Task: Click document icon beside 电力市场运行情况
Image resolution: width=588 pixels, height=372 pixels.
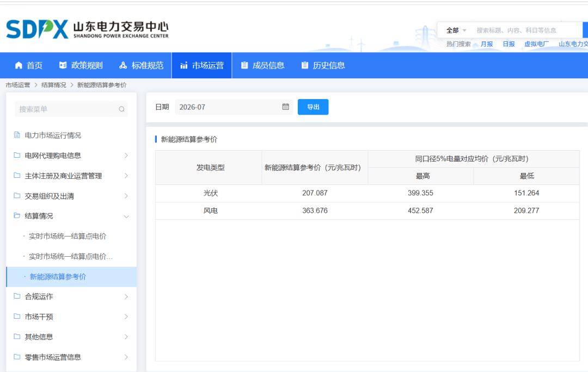Action: (x=17, y=135)
